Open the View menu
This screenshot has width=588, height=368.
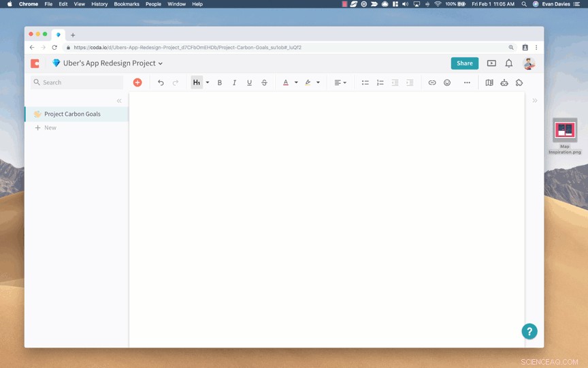click(79, 4)
